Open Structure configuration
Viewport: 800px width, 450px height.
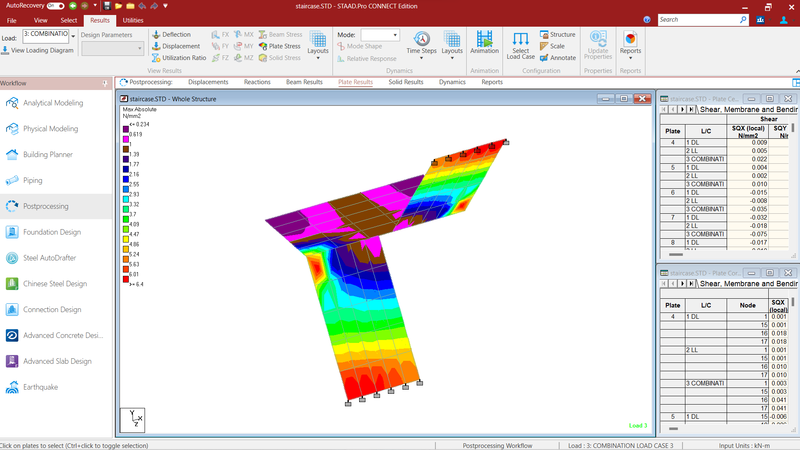pos(558,34)
